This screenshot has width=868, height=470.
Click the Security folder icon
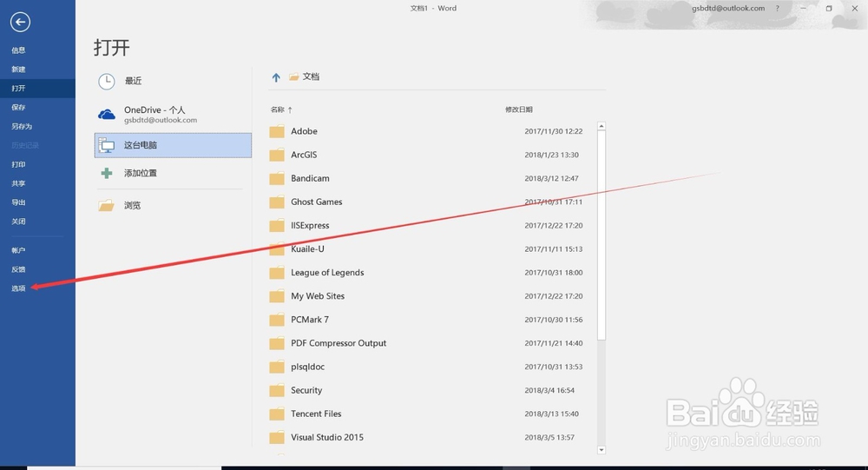tap(277, 391)
